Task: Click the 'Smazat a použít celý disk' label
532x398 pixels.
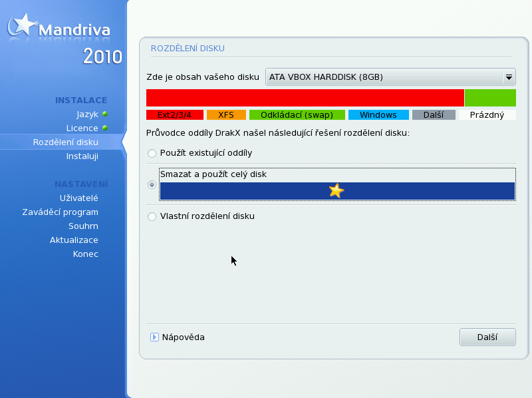Action: point(213,174)
